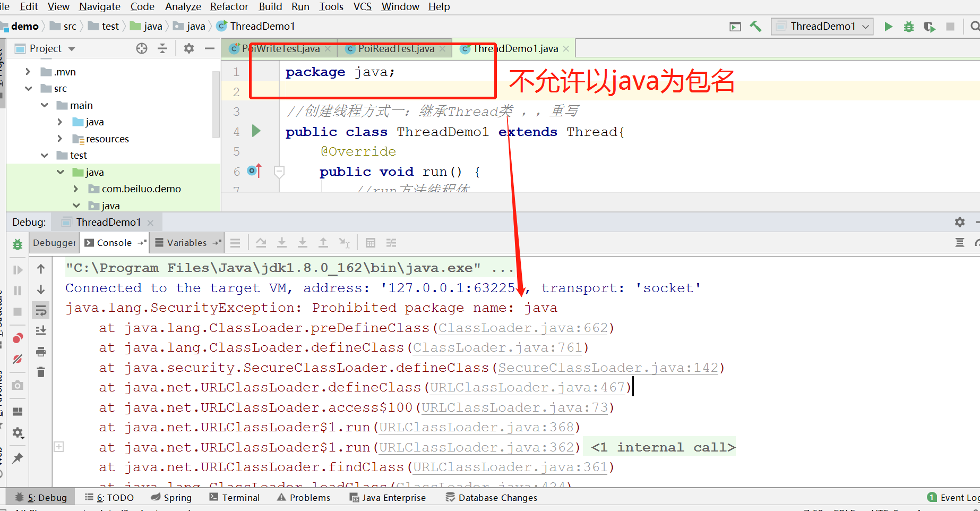Expand the .mvn folder
This screenshot has width=980, height=511.
pos(28,72)
